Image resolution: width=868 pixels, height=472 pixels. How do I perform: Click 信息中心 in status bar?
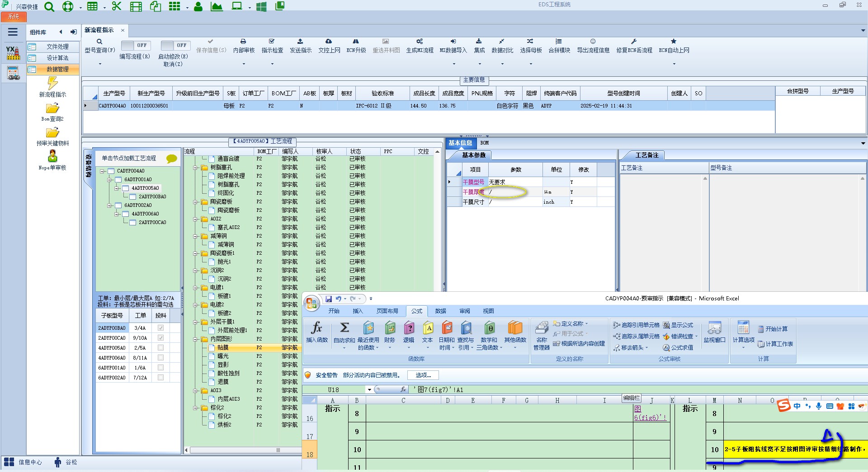(x=23, y=462)
